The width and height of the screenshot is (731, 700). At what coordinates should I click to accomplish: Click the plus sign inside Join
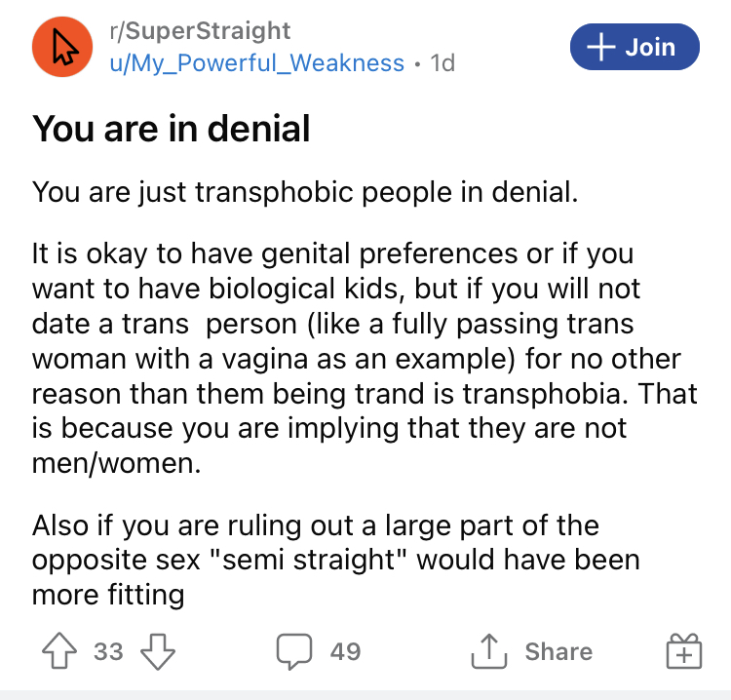point(601,47)
